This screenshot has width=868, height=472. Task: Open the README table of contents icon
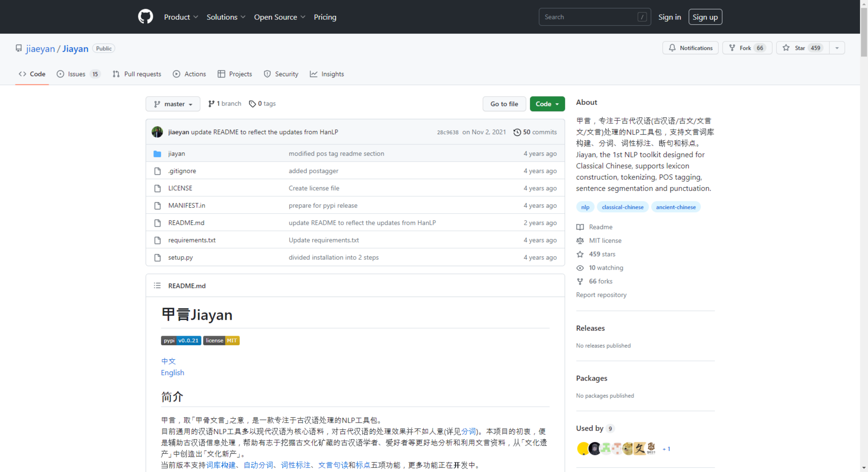[157, 286]
